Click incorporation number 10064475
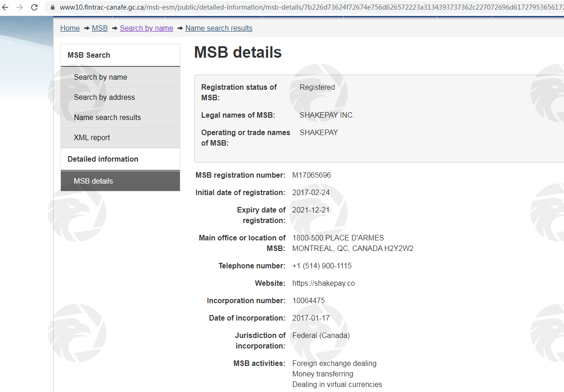Screen dimensions: 564x392 (x=309, y=300)
